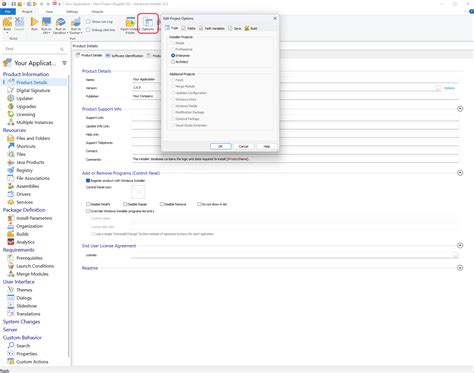Click Options link beside Version field

pos(449,88)
